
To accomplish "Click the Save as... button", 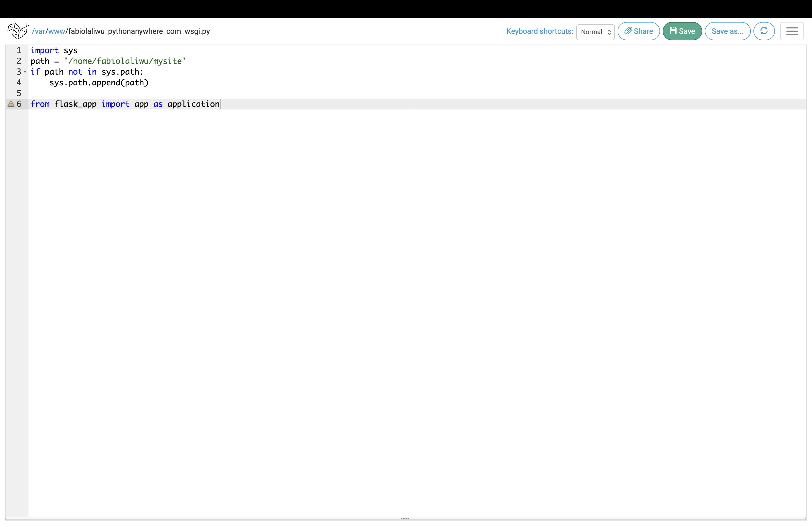I will tap(727, 31).
